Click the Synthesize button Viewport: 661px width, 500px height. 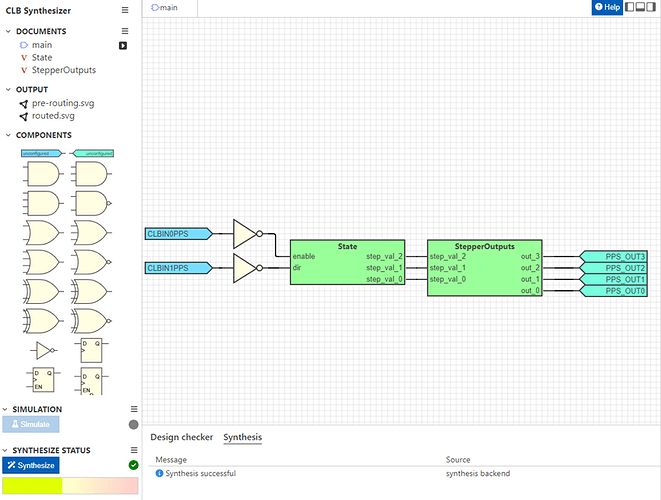(x=31, y=465)
